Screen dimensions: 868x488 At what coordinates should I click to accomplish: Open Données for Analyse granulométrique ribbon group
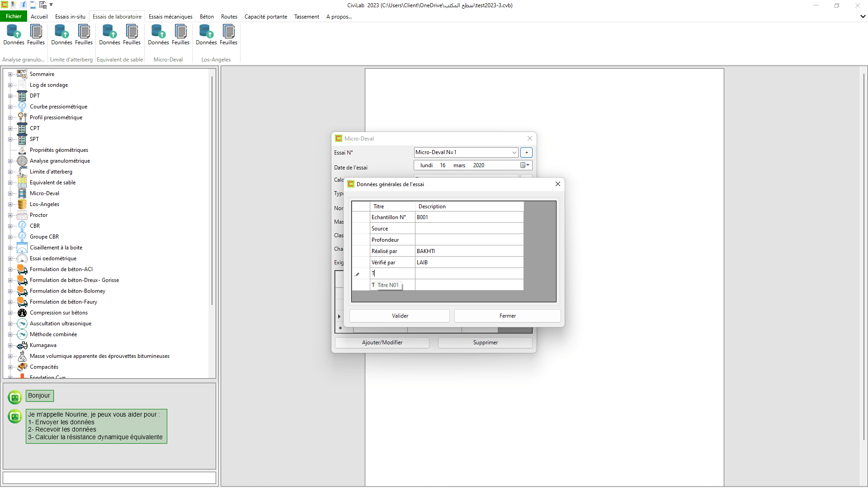pos(14,35)
